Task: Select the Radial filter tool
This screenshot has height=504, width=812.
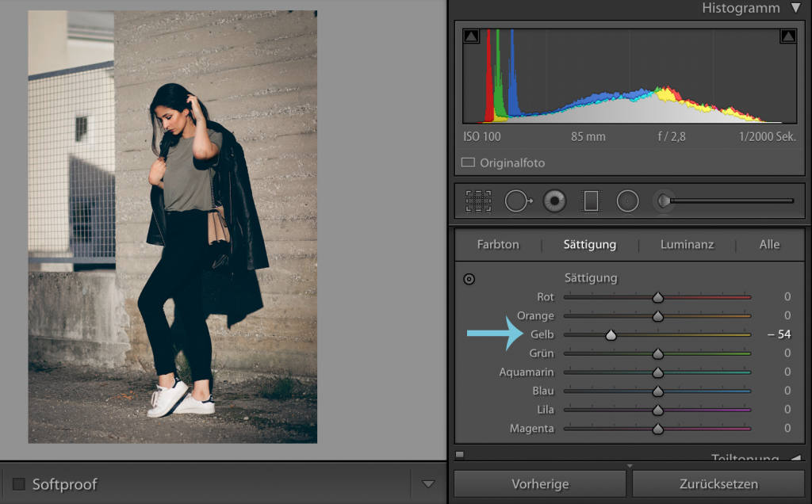Action: pos(627,200)
